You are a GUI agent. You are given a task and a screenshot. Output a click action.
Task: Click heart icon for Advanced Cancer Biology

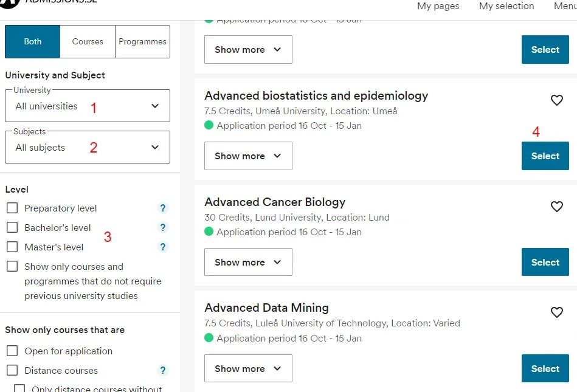pos(556,207)
